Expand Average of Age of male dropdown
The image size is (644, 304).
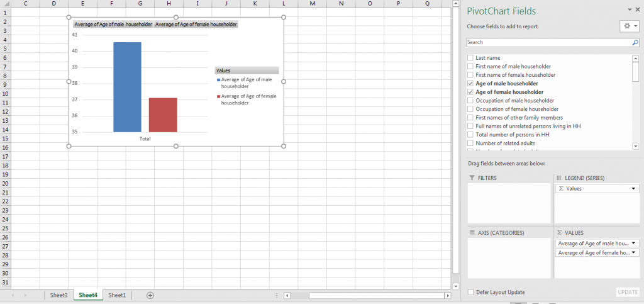coord(634,243)
